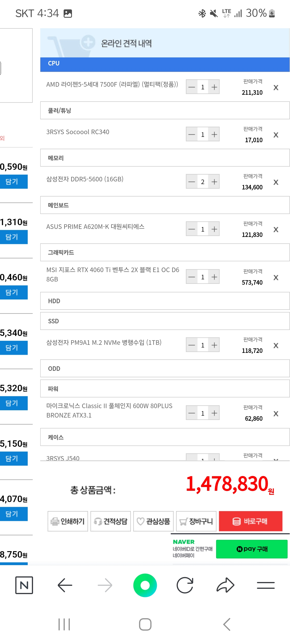The width and height of the screenshot is (290, 644).
Task: Click the green N pay 구매 button
Action: tap(252, 549)
